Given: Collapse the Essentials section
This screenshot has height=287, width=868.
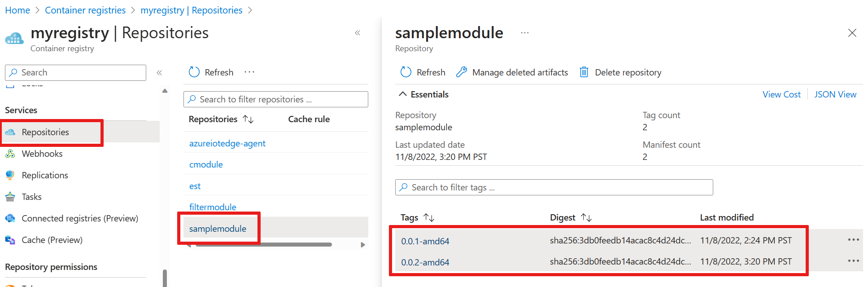Looking at the screenshot, I should click(x=403, y=94).
